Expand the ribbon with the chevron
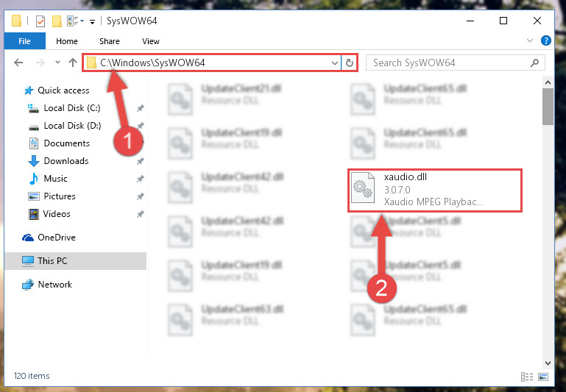Image resolution: width=566 pixels, height=392 pixels. [529, 40]
